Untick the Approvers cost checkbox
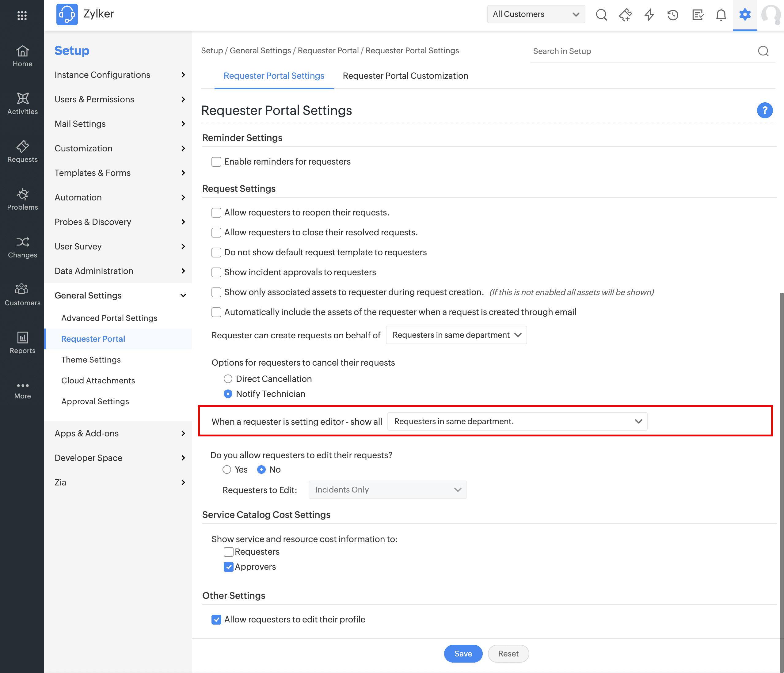784x673 pixels. 229,567
